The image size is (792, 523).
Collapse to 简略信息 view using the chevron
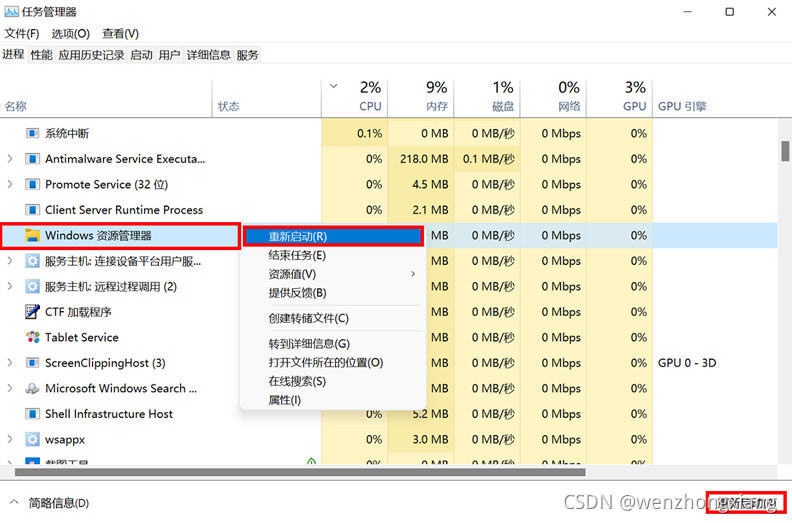point(14,502)
